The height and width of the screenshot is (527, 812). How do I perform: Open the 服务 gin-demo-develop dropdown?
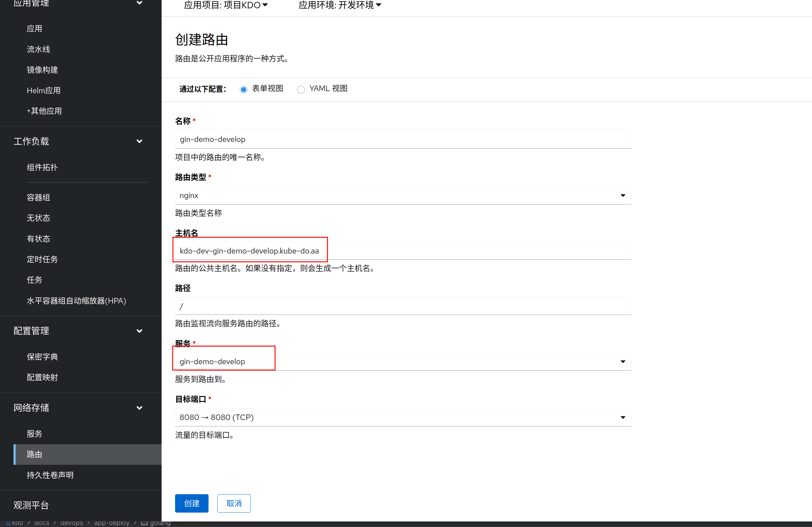(403, 361)
